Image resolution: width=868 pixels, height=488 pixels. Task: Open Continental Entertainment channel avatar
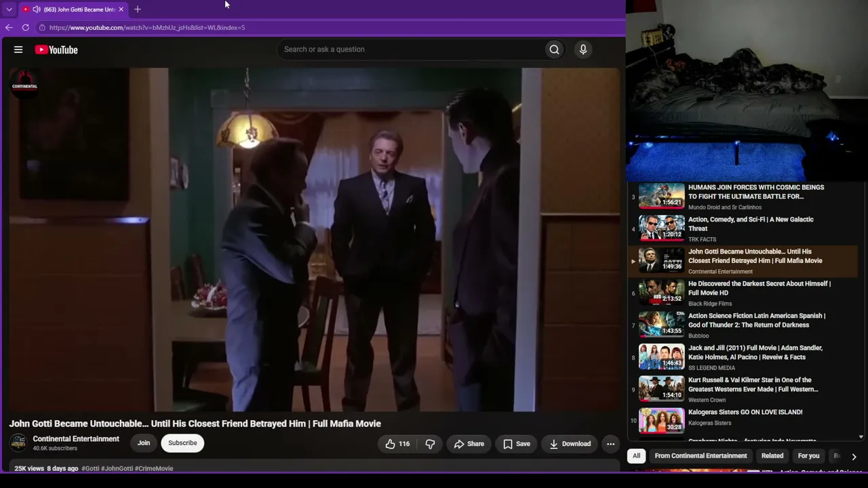(x=18, y=443)
